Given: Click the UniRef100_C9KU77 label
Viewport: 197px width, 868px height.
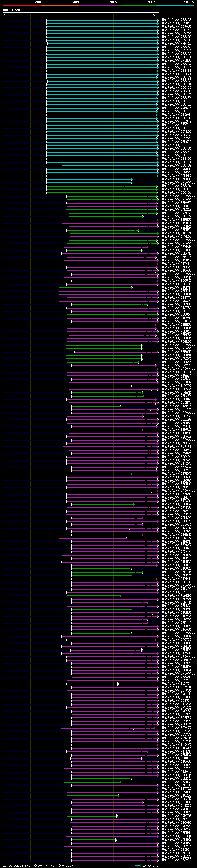Looking at the screenshot, I should [176, 759].
